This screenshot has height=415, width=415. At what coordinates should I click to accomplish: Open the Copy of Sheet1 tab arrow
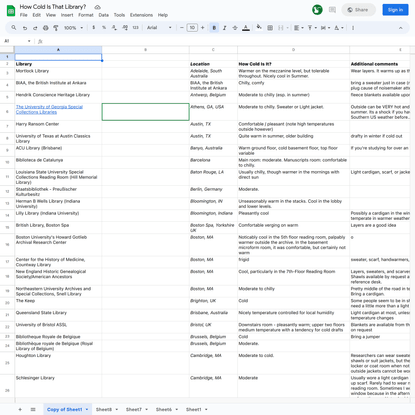[87, 409]
